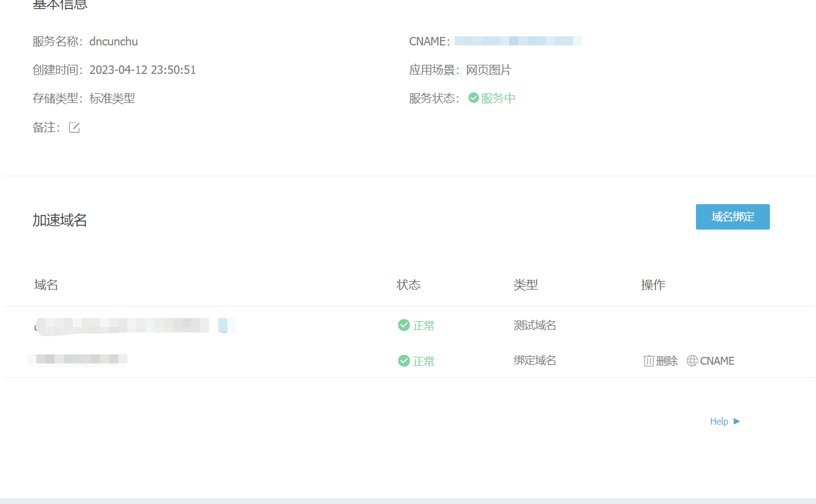Image resolution: width=816 pixels, height=504 pixels.
Task: Click the 加速域名 section heading
Action: [60, 220]
